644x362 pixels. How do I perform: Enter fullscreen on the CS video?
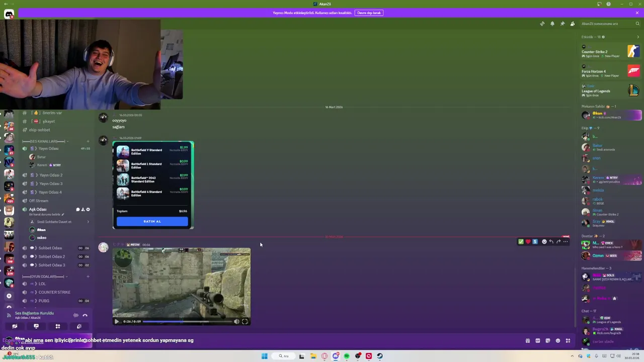pyautogui.click(x=245, y=322)
